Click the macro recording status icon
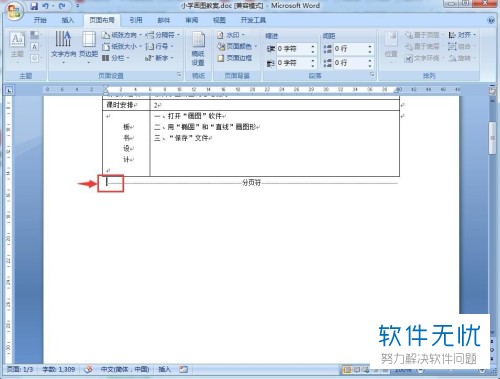The height and width of the screenshot is (379, 500). point(183,369)
